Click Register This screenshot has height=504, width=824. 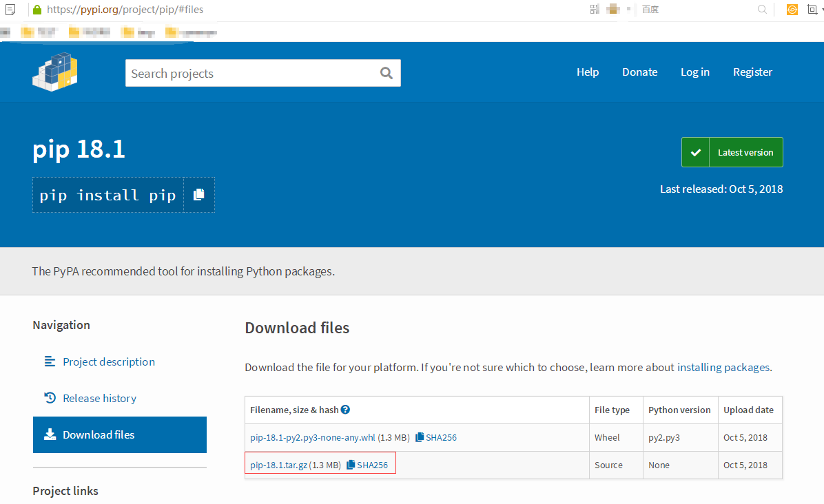[752, 72]
